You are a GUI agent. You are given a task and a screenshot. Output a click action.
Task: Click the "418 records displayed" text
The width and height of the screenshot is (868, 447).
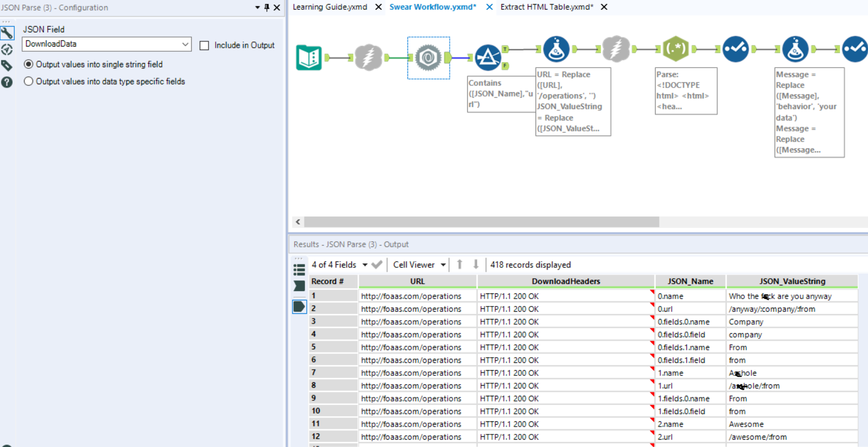(x=530, y=265)
